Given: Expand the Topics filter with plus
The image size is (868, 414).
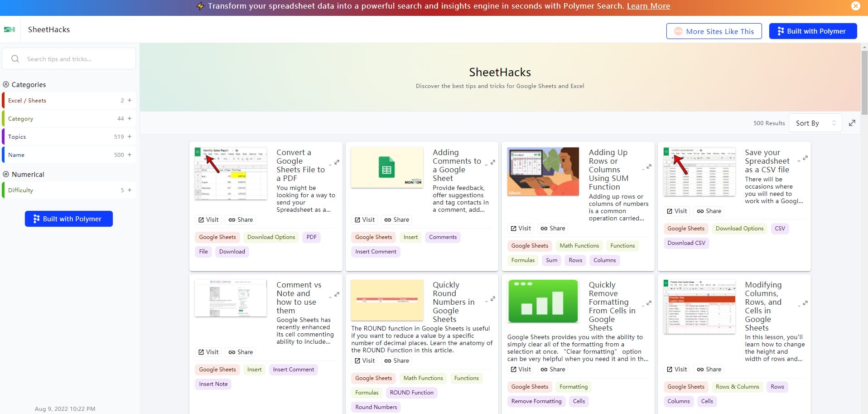Looking at the screenshot, I should 130,137.
